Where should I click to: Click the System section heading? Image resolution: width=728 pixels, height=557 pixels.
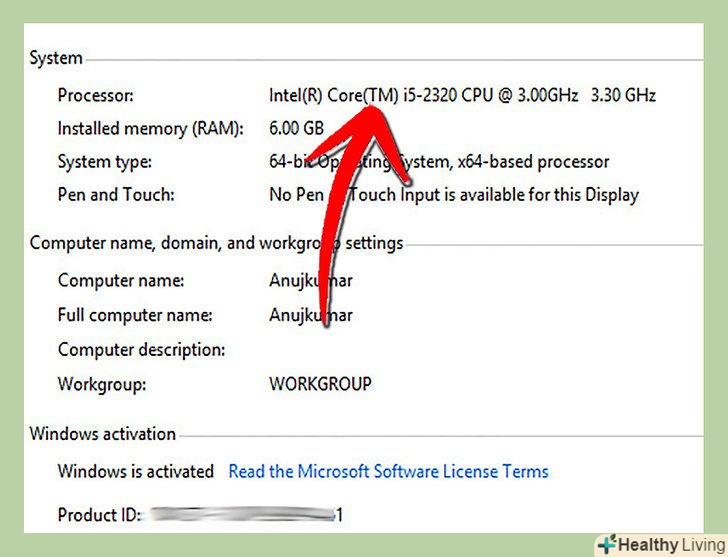56,58
